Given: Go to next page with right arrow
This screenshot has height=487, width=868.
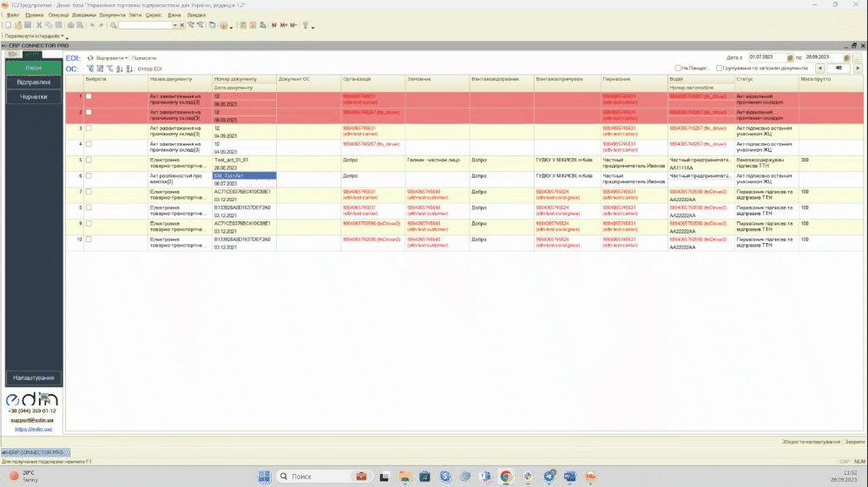Looking at the screenshot, I should pyautogui.click(x=858, y=68).
